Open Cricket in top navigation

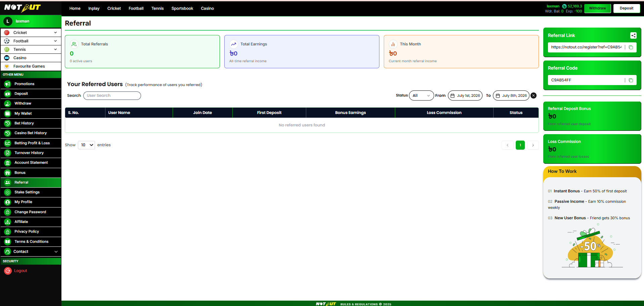point(114,8)
